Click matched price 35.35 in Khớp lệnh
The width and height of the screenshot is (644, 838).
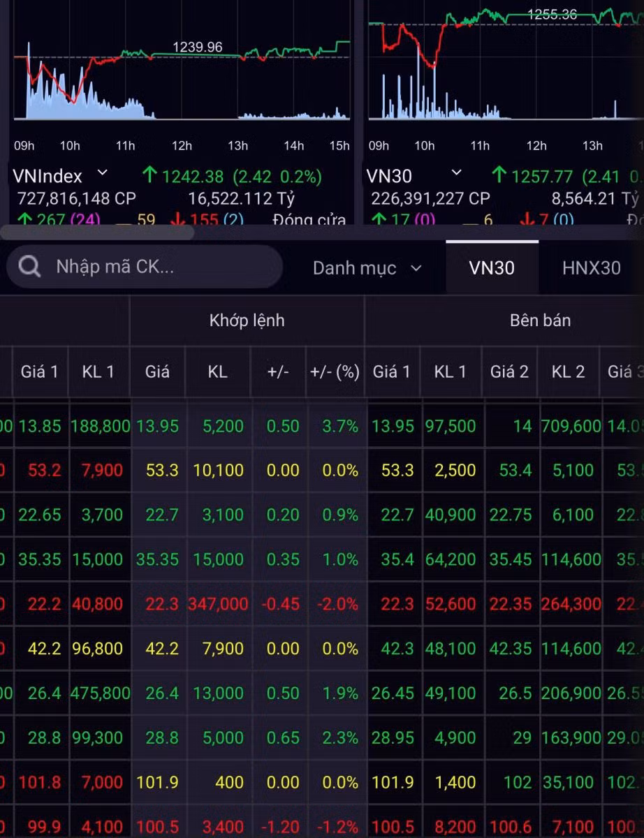158,559
